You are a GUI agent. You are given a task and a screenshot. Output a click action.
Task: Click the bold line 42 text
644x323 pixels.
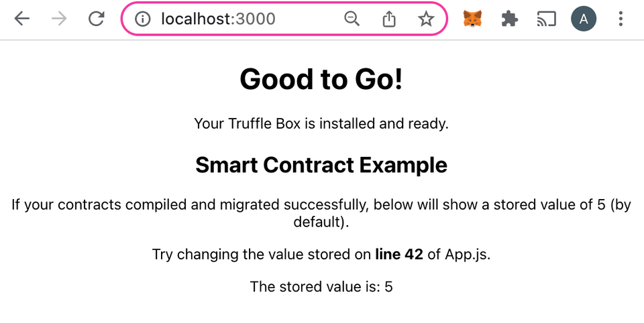tap(399, 255)
